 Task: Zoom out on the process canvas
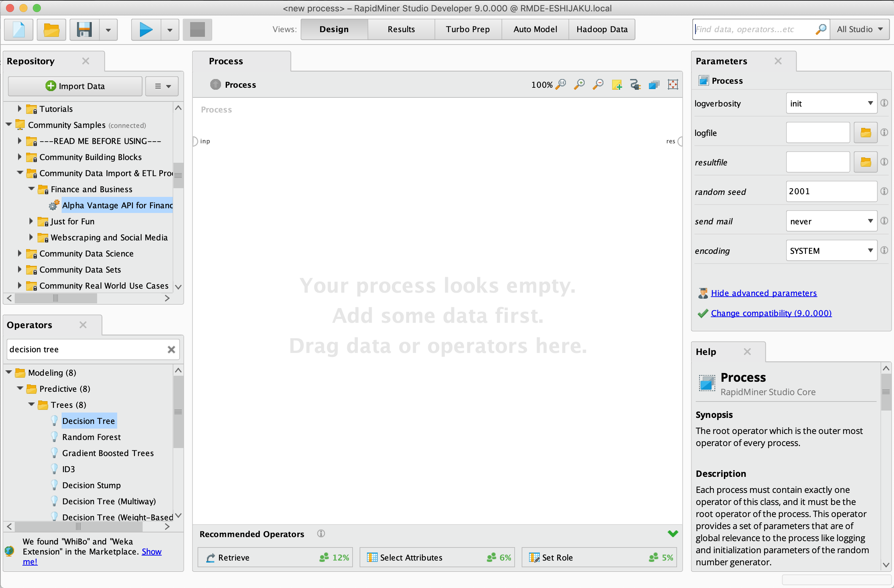click(x=598, y=84)
